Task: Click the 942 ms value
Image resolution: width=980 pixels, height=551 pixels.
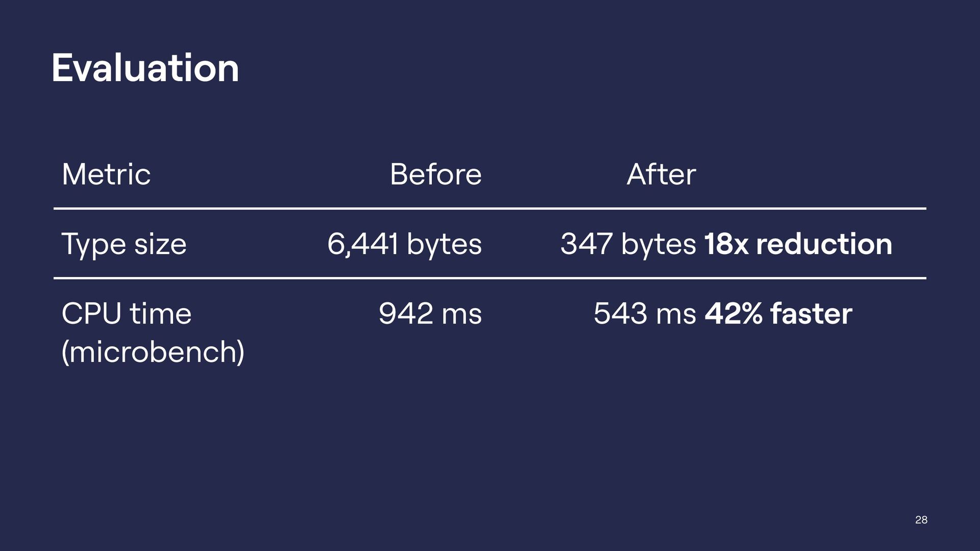Action: pyautogui.click(x=430, y=313)
